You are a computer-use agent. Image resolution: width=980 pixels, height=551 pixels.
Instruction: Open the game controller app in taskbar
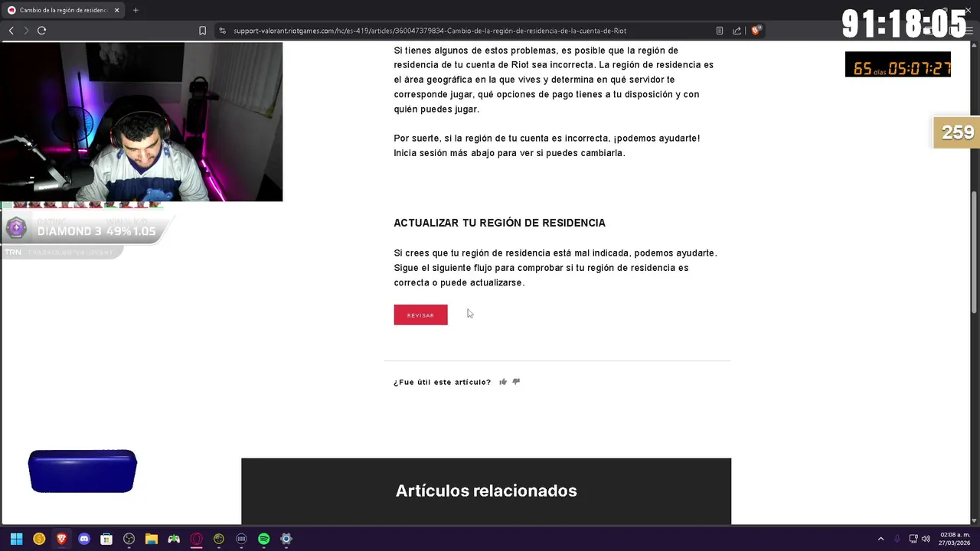[174, 539]
